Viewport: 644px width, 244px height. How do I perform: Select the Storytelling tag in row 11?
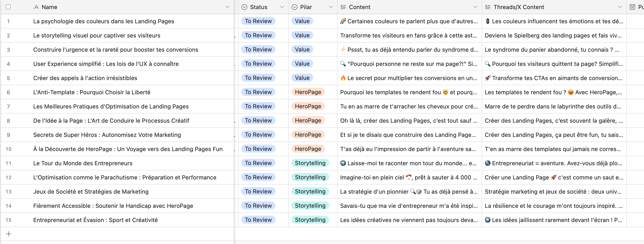tap(310, 163)
